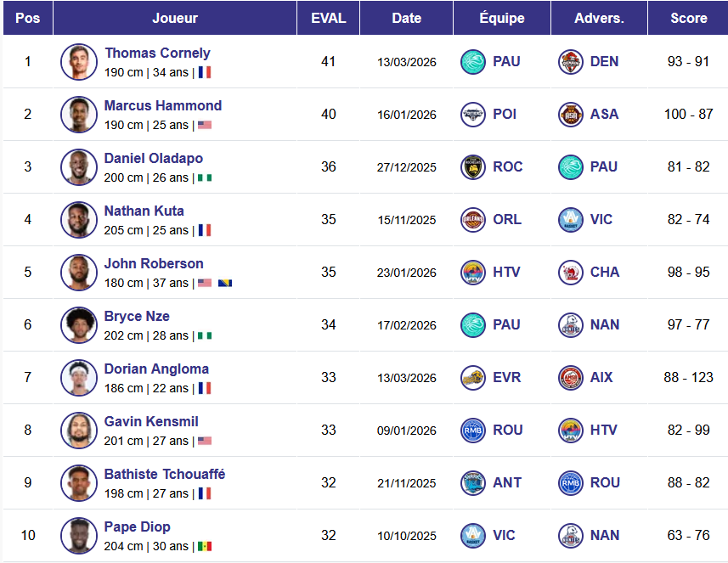The image size is (728, 563).
Task: Click Bryce Nze's portrait photo
Action: pos(79,325)
